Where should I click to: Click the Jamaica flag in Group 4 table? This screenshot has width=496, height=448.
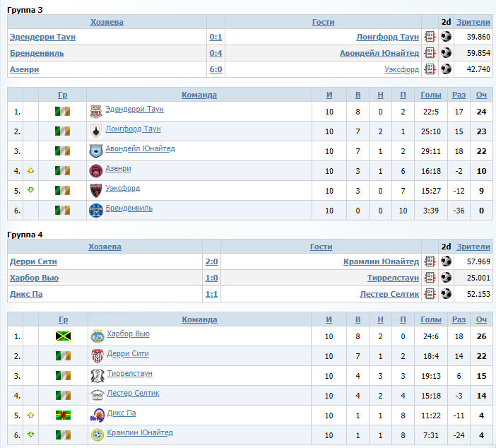pyautogui.click(x=63, y=336)
